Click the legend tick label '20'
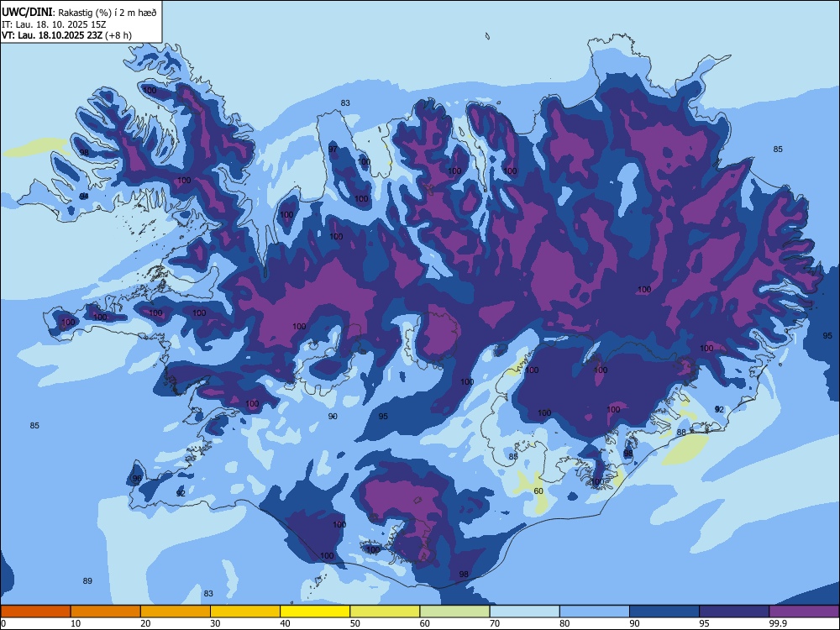 click(x=145, y=623)
